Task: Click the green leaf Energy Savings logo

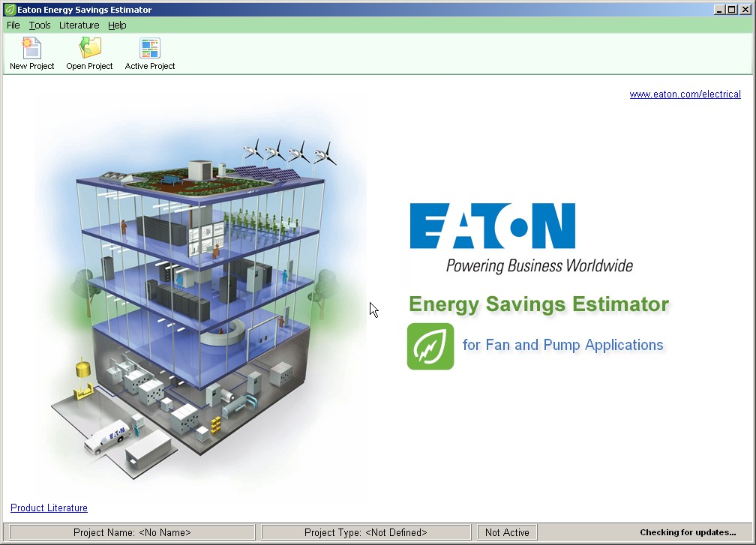Action: [430, 346]
